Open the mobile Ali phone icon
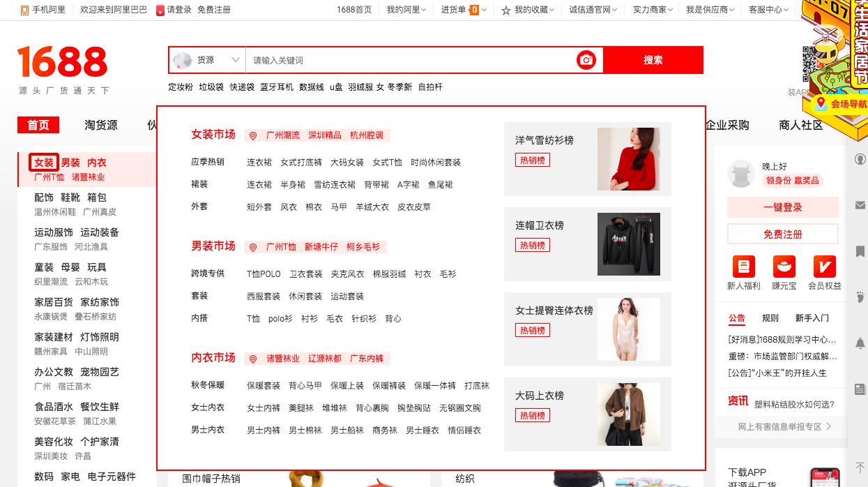Screen dimensions: 868x487 [x=24, y=10]
